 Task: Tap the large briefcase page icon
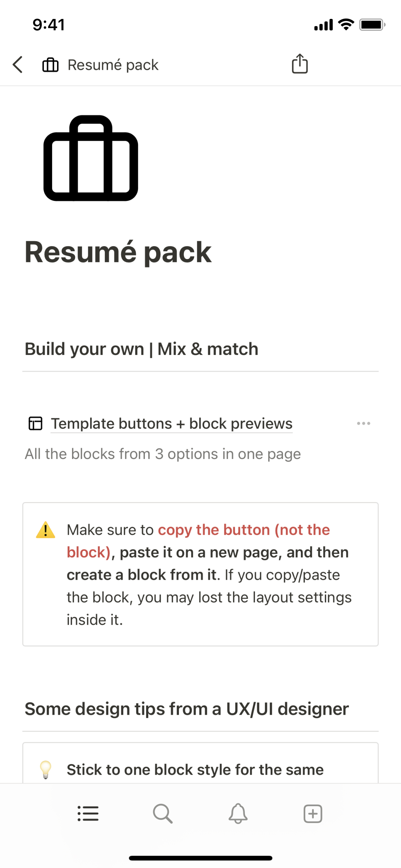pos(91,159)
